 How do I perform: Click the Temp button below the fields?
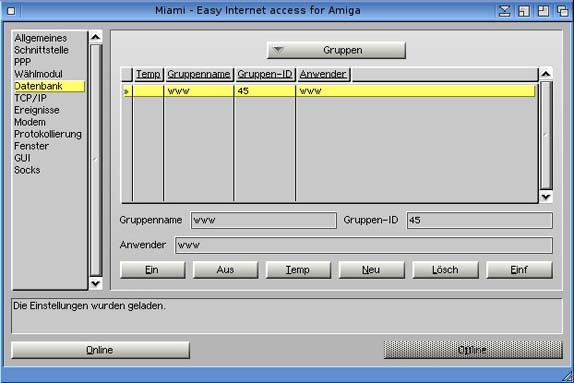click(x=298, y=270)
